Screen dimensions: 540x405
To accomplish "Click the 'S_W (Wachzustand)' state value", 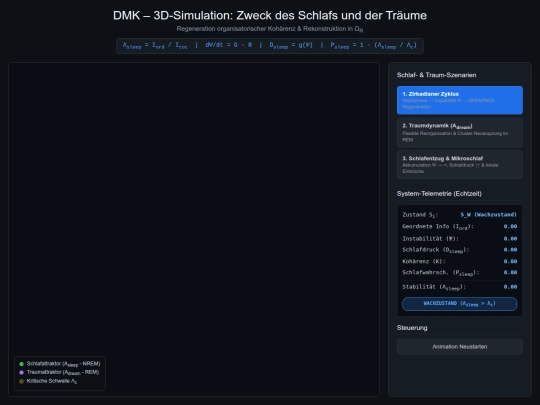I will tap(489, 215).
